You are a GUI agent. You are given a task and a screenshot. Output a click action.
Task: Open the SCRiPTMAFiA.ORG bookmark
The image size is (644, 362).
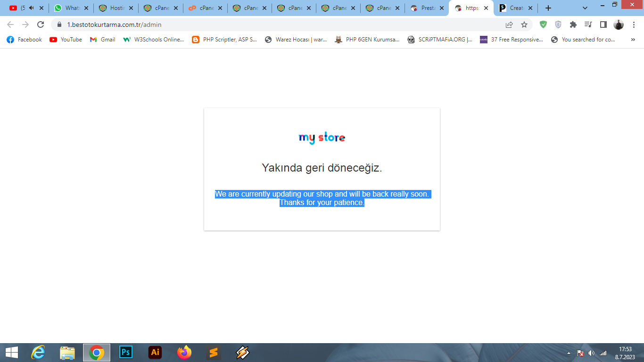(x=440, y=40)
